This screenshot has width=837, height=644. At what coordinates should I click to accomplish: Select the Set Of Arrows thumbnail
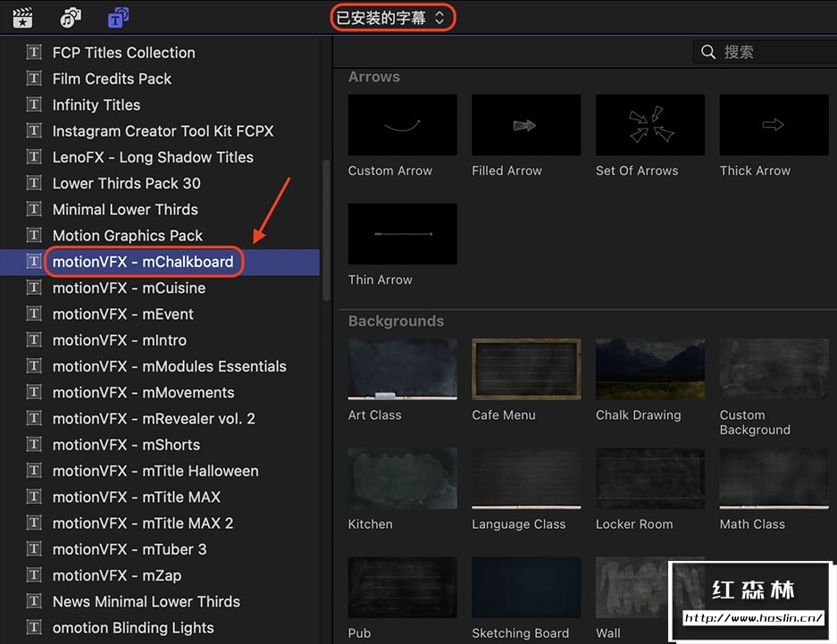[650, 125]
